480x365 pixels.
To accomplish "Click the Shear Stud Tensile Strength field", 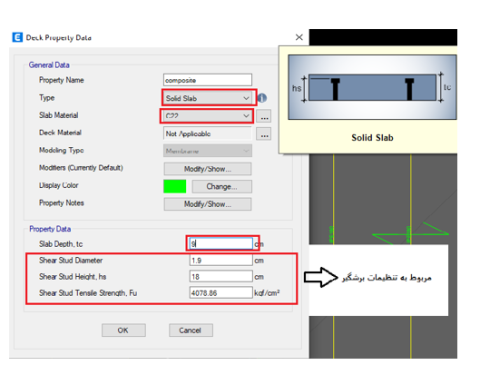I will (x=221, y=293).
